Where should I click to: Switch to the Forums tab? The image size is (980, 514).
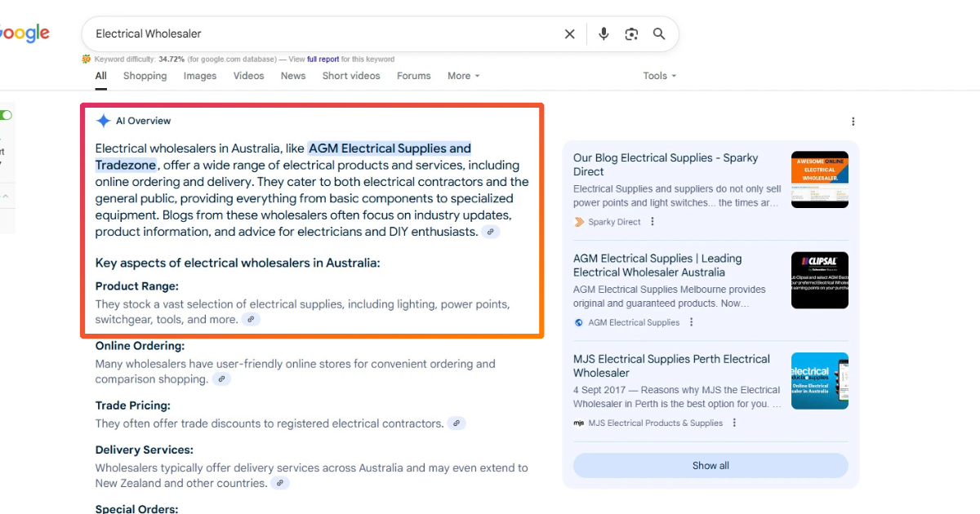click(414, 76)
